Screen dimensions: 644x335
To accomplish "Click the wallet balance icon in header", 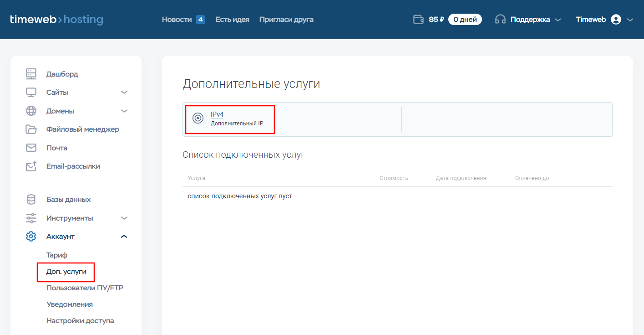I will click(418, 20).
